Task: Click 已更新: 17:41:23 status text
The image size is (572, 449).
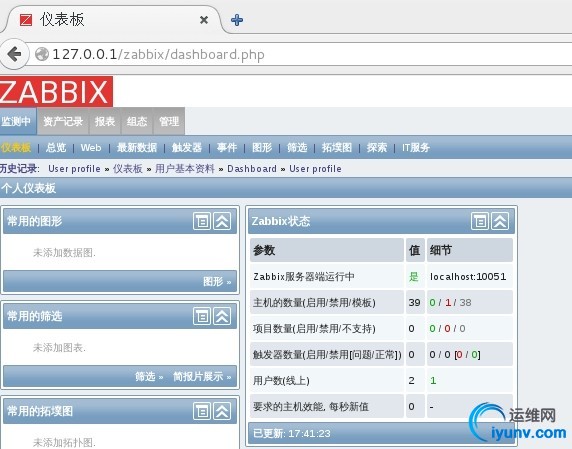Action: [x=292, y=433]
